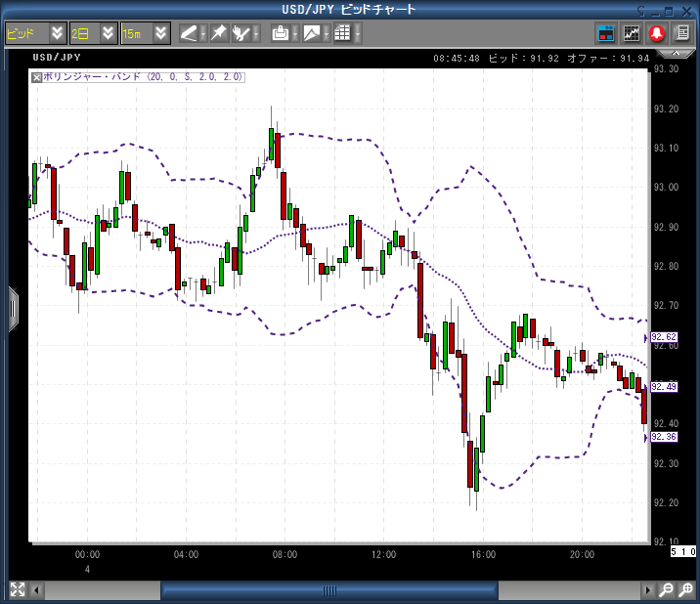Click the pin marker tool icon
700x604 pixels.
(219, 32)
